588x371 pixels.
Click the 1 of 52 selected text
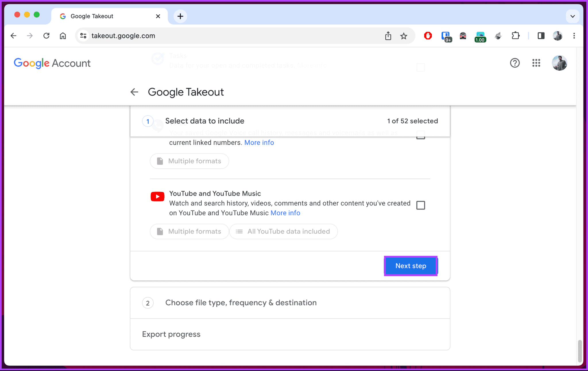pos(413,121)
